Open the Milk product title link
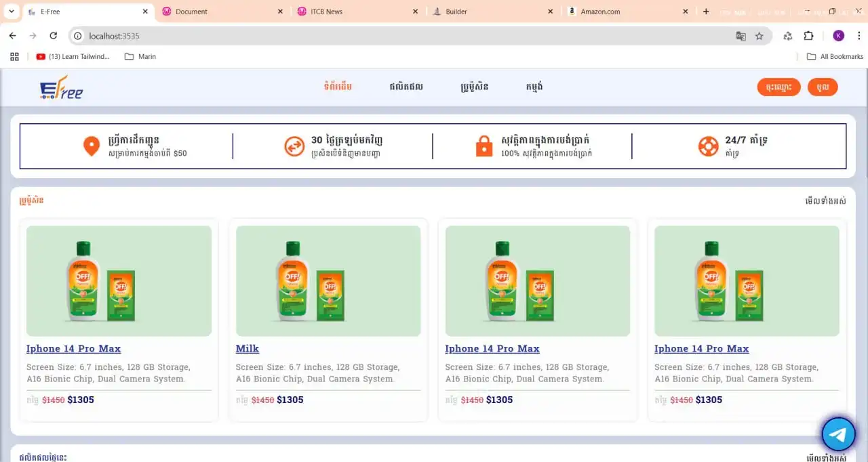This screenshot has width=868, height=462. tap(248, 349)
